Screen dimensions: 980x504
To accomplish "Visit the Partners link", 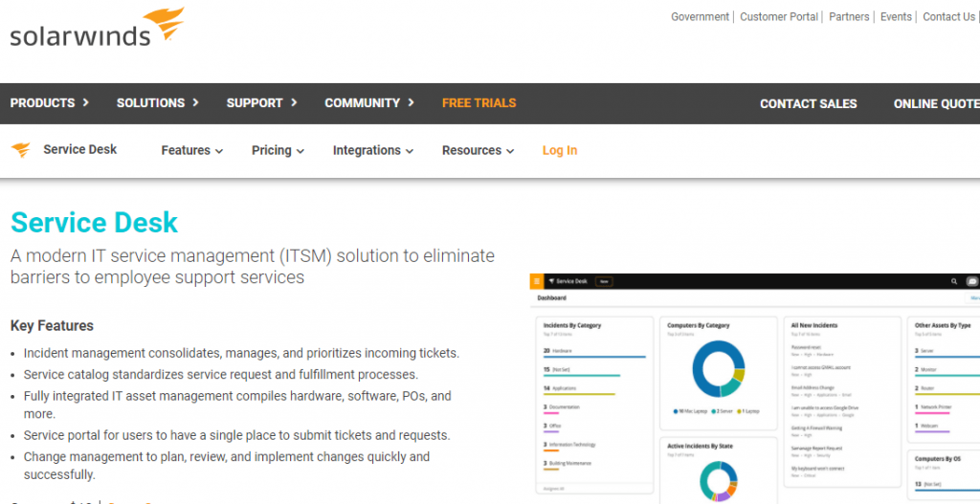I will pyautogui.click(x=849, y=17).
